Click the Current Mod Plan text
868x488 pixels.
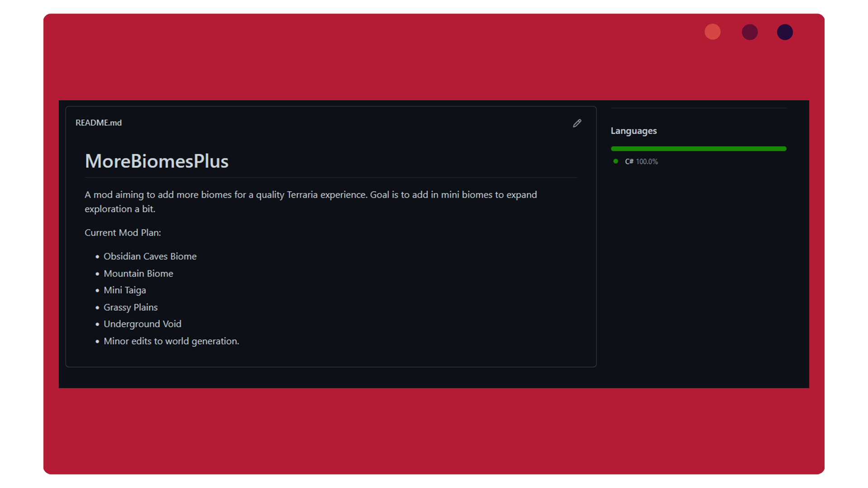(123, 233)
